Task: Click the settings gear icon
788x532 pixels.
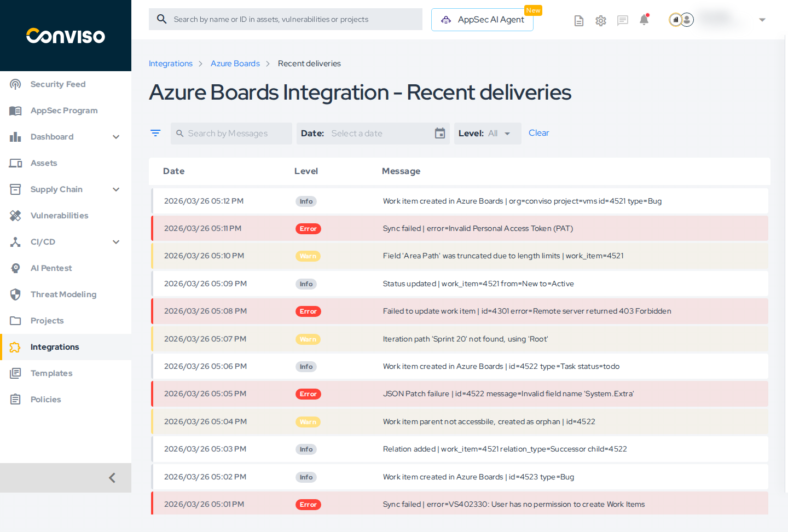Action: tap(601, 21)
